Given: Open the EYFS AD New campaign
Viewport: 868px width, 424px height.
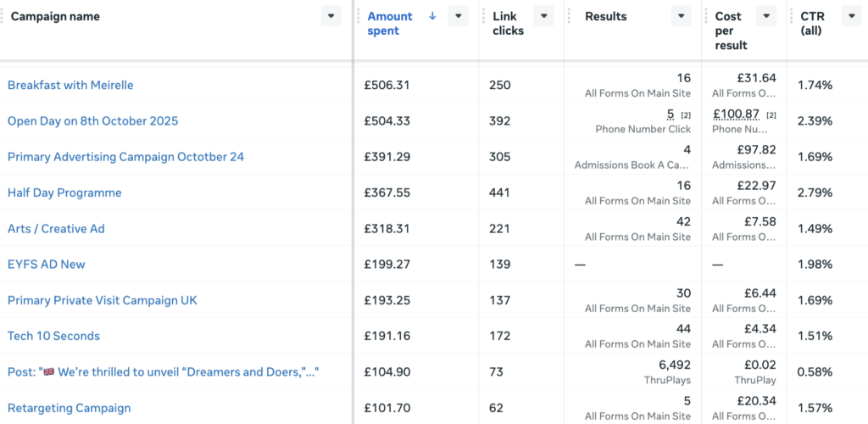Looking at the screenshot, I should click(x=47, y=264).
